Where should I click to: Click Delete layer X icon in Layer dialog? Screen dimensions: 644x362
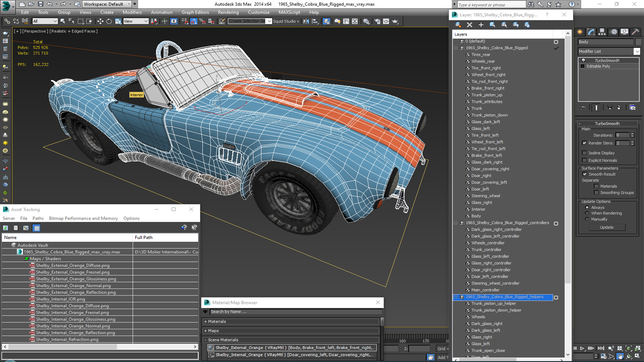coord(469,25)
